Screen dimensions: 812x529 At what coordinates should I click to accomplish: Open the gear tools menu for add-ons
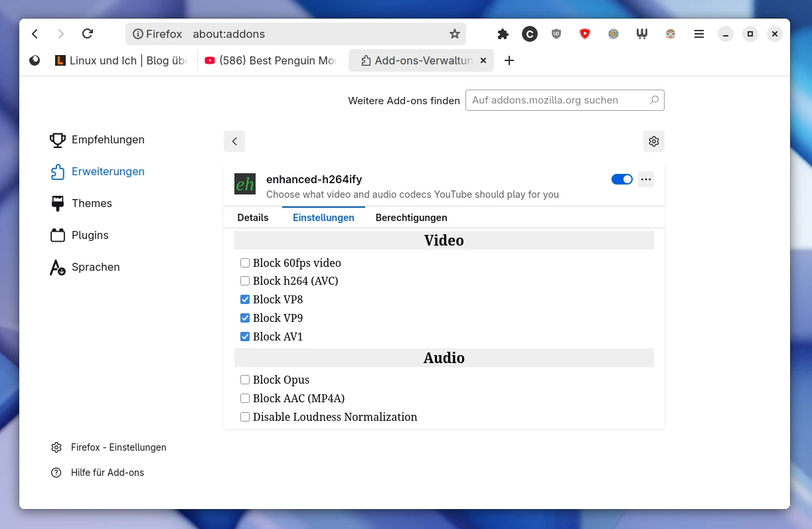pos(653,141)
